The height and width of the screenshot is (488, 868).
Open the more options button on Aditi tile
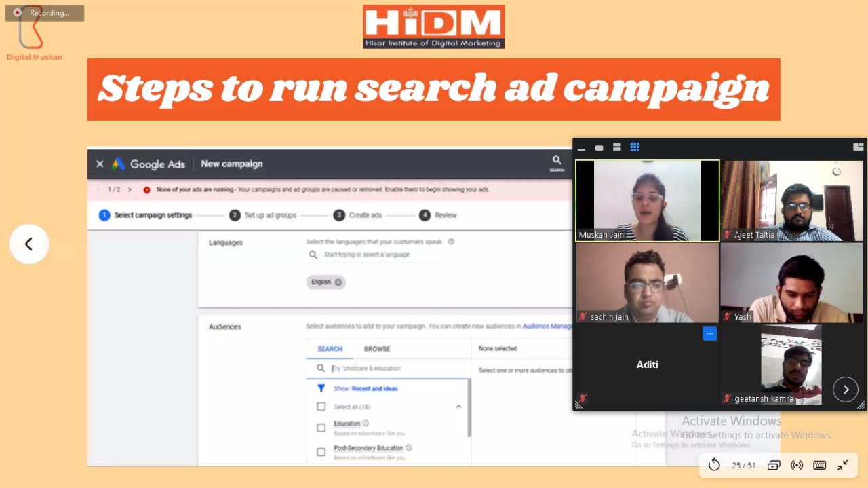(709, 333)
